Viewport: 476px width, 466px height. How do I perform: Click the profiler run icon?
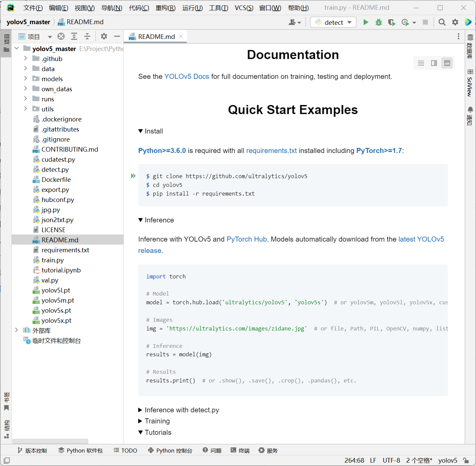coord(405,22)
